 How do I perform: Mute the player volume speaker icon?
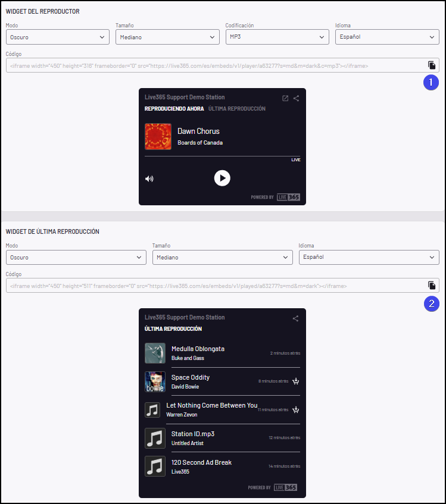pyautogui.click(x=149, y=179)
